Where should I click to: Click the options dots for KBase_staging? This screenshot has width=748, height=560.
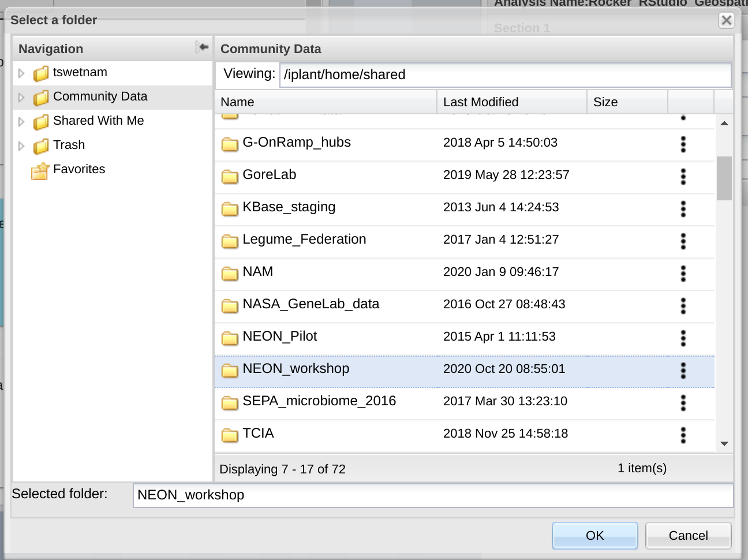point(683,208)
